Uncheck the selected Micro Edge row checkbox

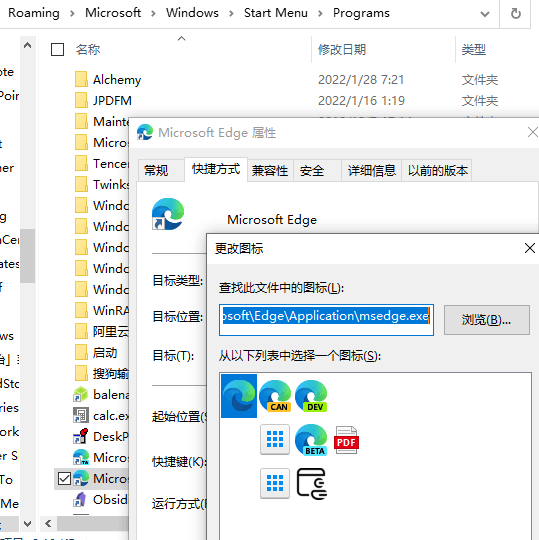[x=64, y=478]
